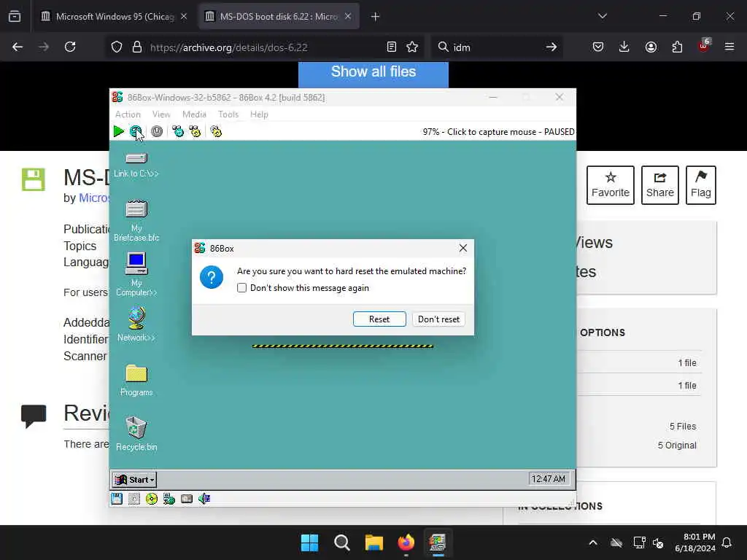This screenshot has width=747, height=560.
Task: Click the 5 Files link
Action: [683, 426]
